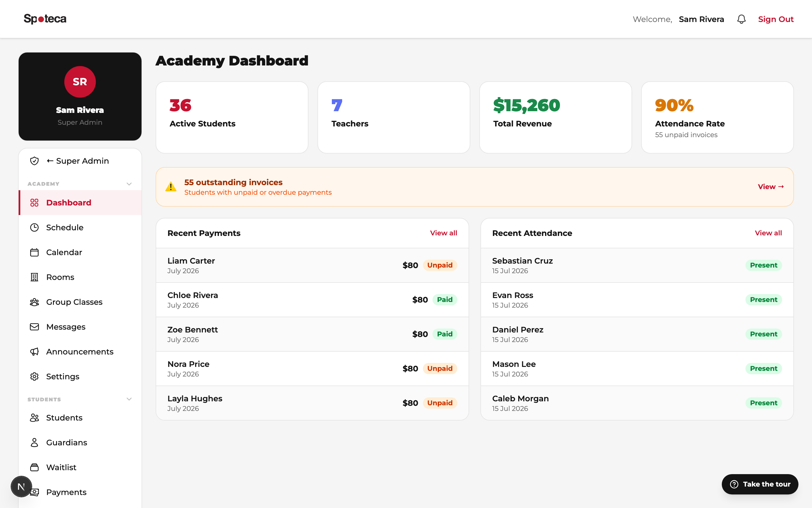Open the Active Students card

pos(232,117)
